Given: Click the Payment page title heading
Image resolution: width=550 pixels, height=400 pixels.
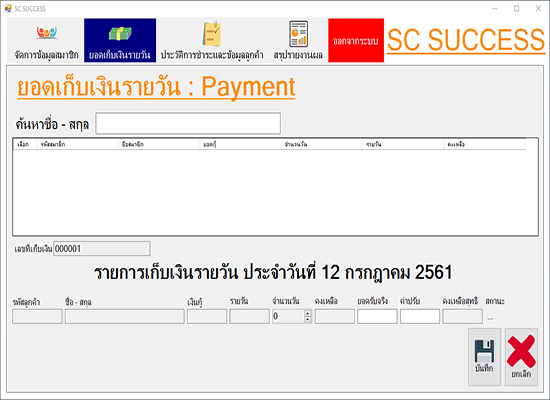Looking at the screenshot, I should coord(156,87).
